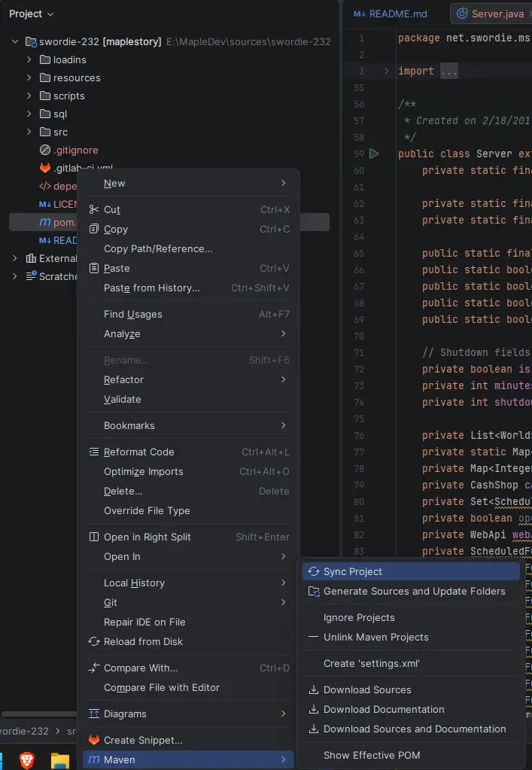Click swordie-232 breadcrumb in navigation bar
The width and height of the screenshot is (532, 770).
point(25,731)
